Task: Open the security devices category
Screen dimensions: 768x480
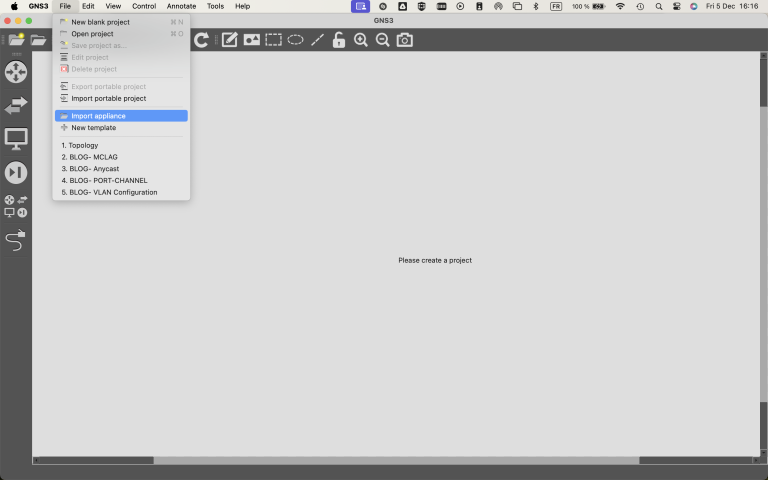Action: (16, 172)
